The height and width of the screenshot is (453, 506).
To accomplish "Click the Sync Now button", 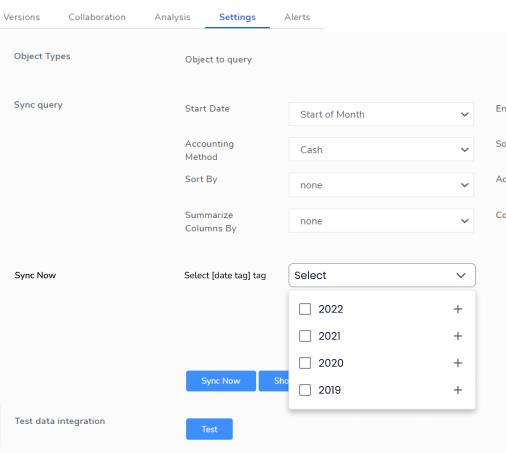I will tap(221, 381).
